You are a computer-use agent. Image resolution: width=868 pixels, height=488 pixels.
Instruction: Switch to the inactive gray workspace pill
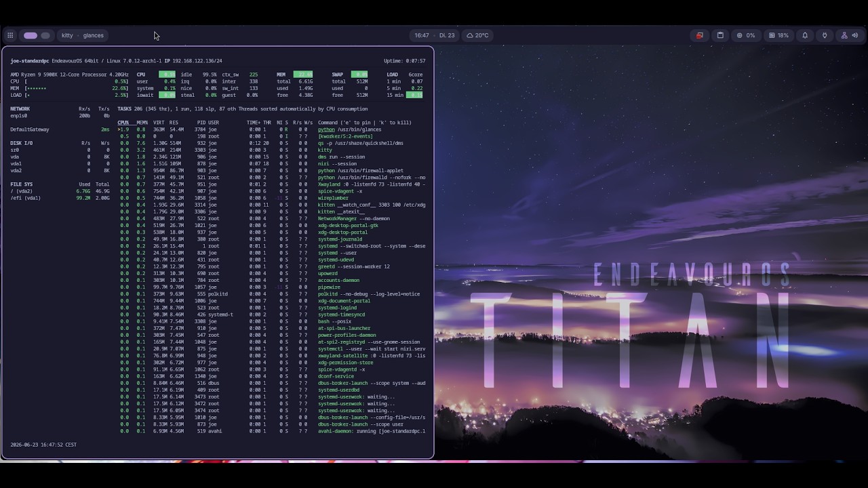pyautogui.click(x=45, y=35)
